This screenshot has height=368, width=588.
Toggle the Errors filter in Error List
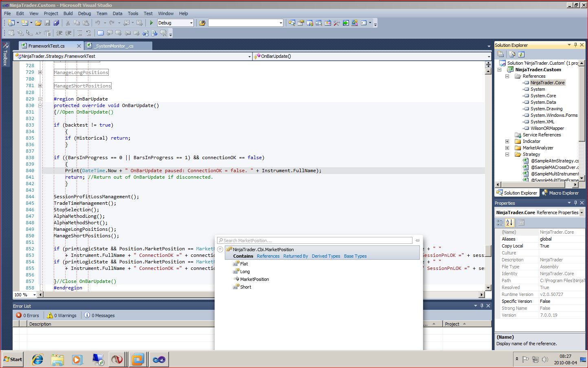pyautogui.click(x=27, y=315)
